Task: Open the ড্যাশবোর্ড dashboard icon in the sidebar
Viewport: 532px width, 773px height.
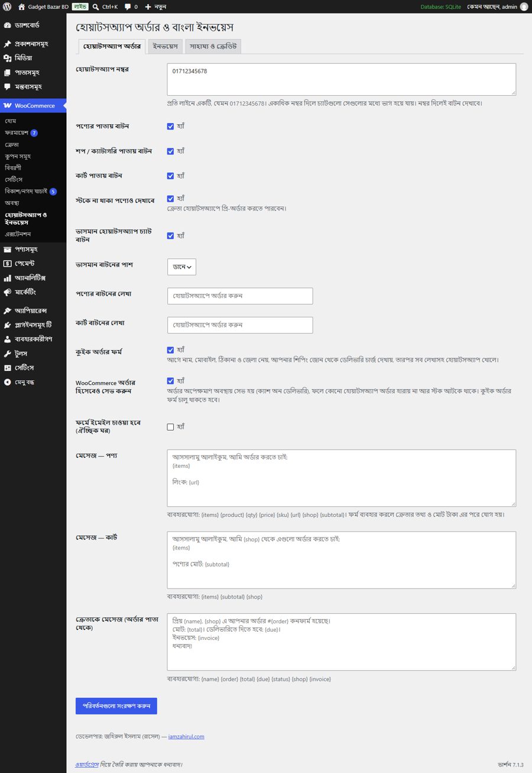Action: [7, 26]
